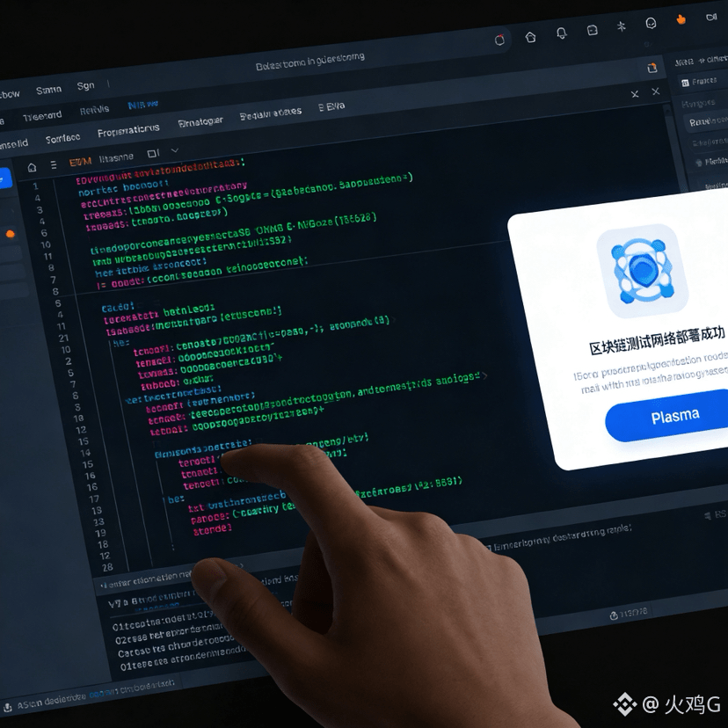Image resolution: width=728 pixels, height=728 pixels.
Task: Click the icon beside Frarces in right panel
Action: [x=685, y=84]
